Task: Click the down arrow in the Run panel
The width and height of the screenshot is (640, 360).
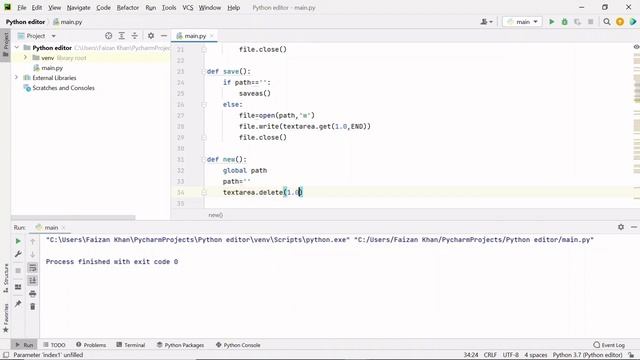Action: 33,254
